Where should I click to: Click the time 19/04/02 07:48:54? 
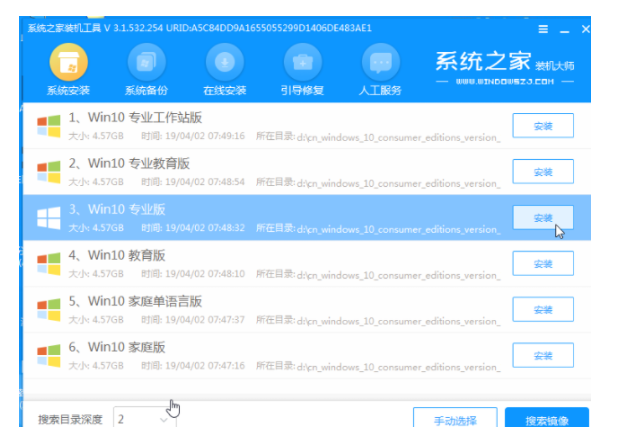click(205, 182)
